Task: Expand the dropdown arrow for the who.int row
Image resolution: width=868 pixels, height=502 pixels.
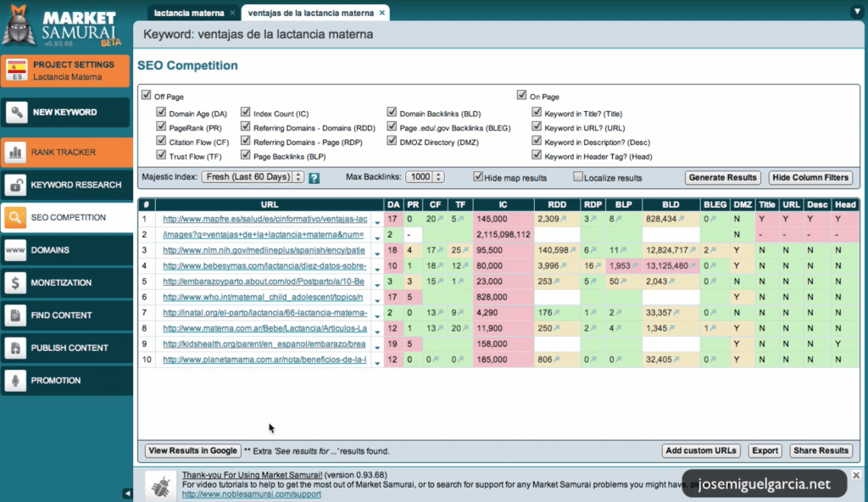Action: tap(377, 300)
